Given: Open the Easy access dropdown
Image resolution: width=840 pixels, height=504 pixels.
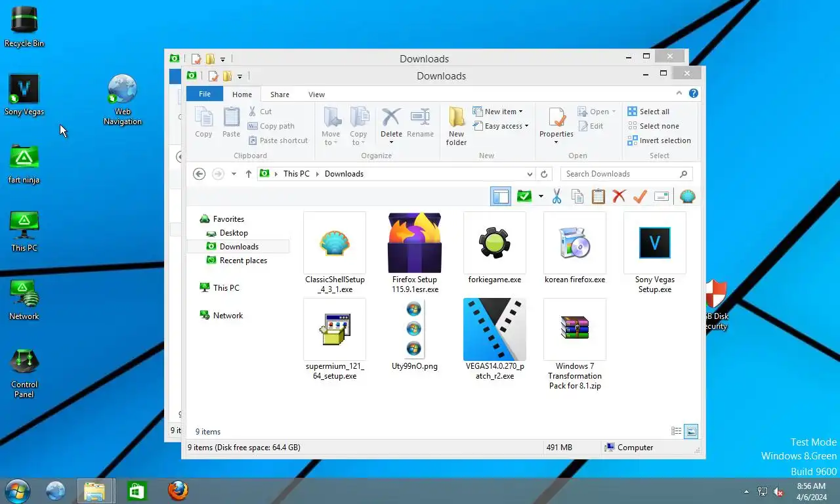Looking at the screenshot, I should tap(500, 126).
